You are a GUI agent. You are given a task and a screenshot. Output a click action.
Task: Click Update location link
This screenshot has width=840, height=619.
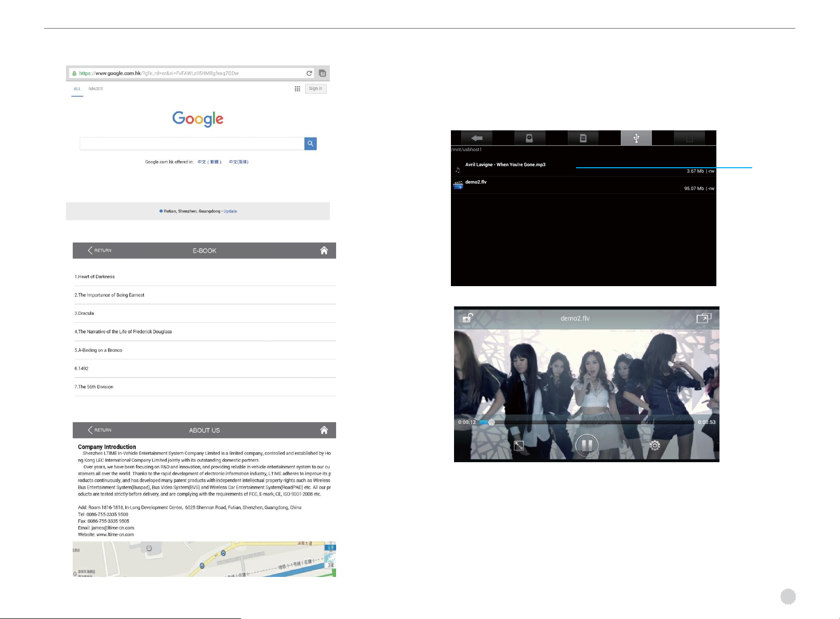[x=230, y=211]
